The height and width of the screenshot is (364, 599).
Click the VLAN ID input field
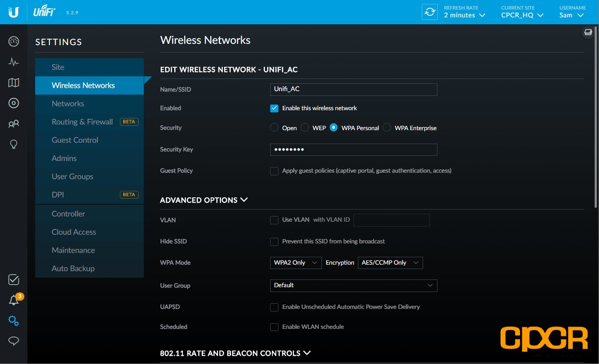pyautogui.click(x=392, y=220)
